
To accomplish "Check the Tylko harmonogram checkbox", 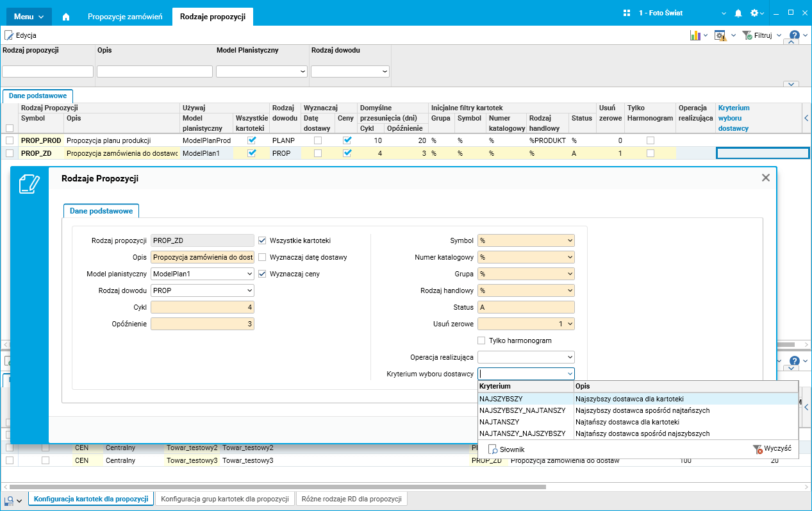I will click(x=481, y=340).
